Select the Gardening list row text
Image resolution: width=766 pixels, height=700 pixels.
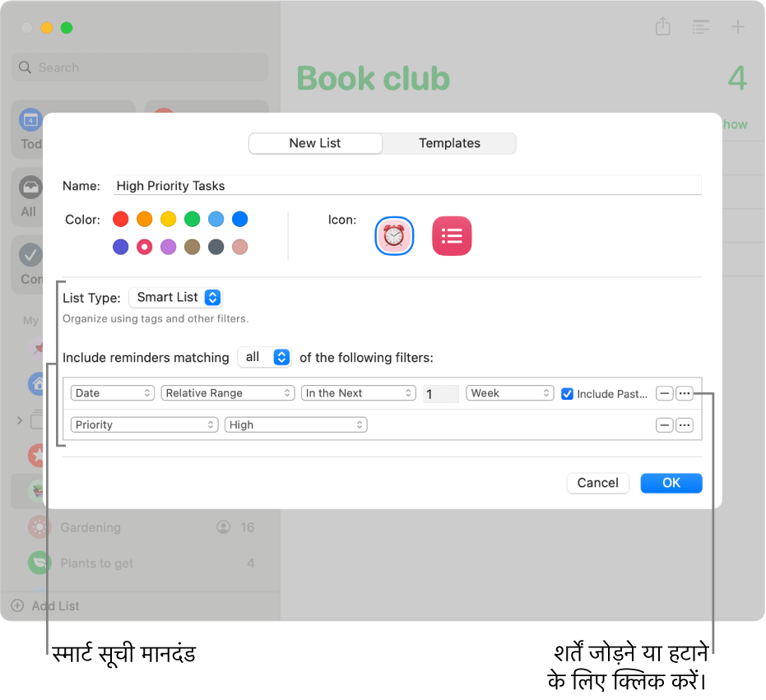(91, 527)
